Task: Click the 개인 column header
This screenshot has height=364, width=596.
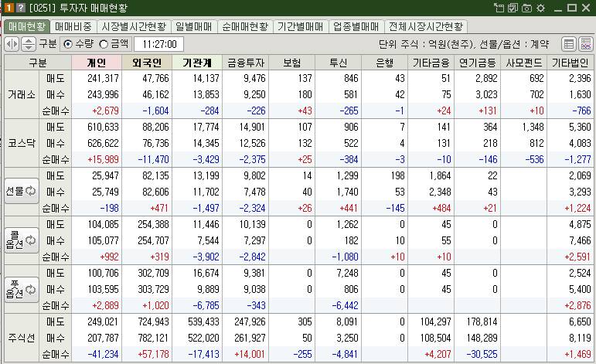Action: click(x=97, y=63)
